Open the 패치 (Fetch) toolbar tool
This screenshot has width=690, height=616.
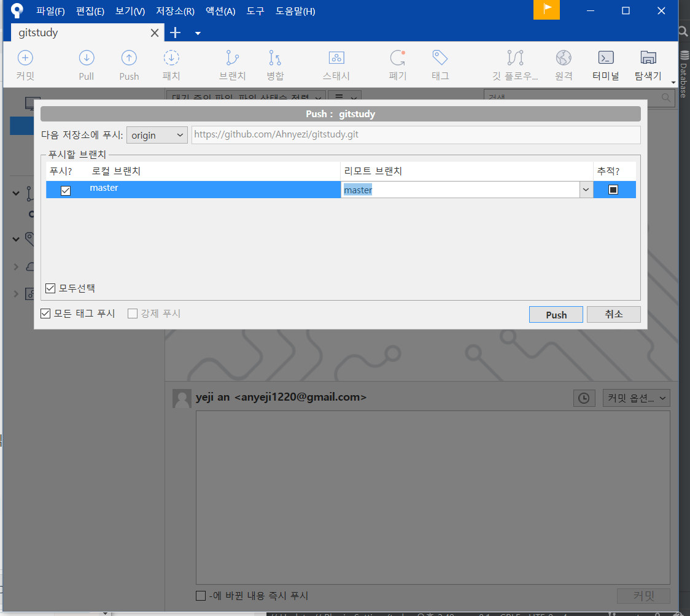pyautogui.click(x=171, y=65)
